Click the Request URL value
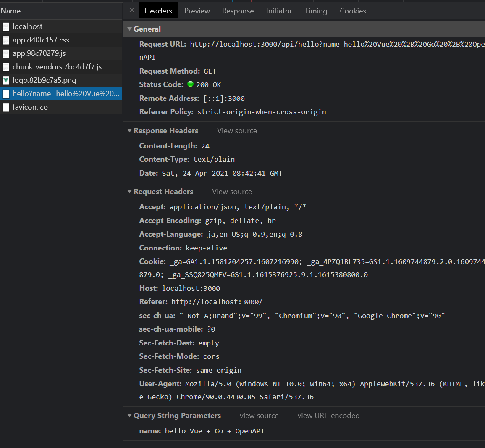485x448 pixels. (x=312, y=51)
